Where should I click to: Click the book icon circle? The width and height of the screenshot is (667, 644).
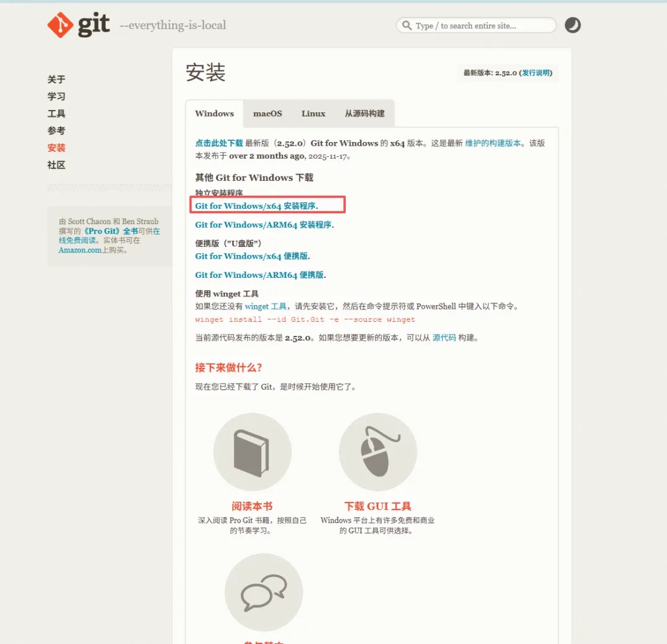[x=252, y=452]
